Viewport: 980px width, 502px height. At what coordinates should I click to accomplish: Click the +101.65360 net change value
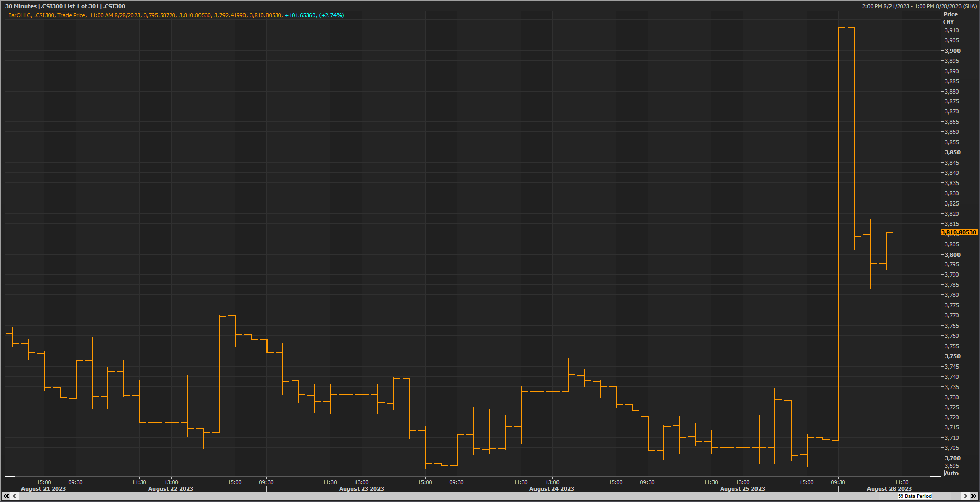pyautogui.click(x=300, y=15)
